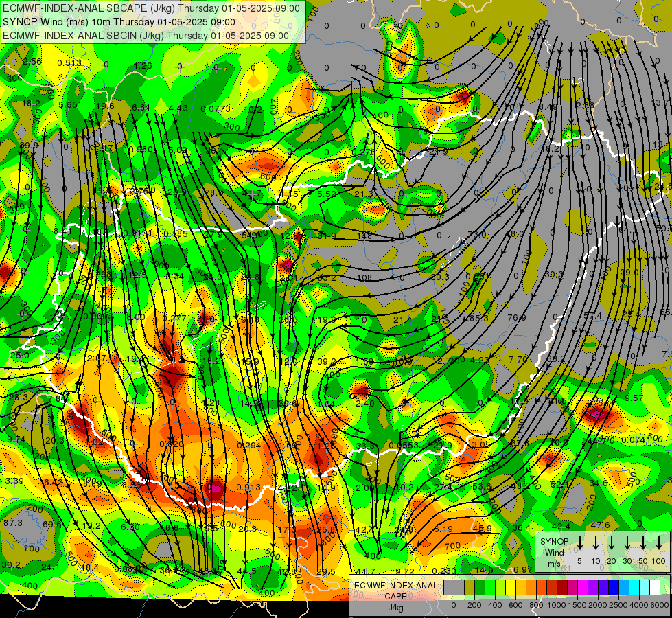The width and height of the screenshot is (672, 618).
Task: Click the 1500 tick label on CAPE scale
Action: [x=577, y=605]
